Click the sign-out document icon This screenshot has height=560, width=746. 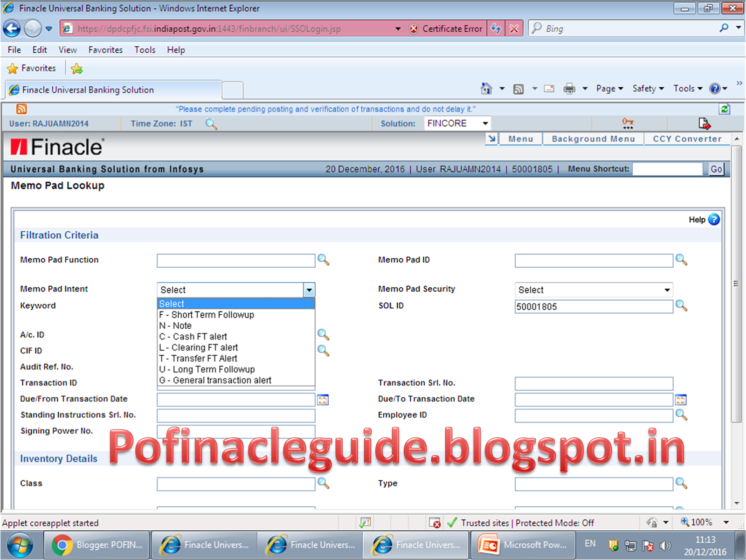(x=704, y=123)
